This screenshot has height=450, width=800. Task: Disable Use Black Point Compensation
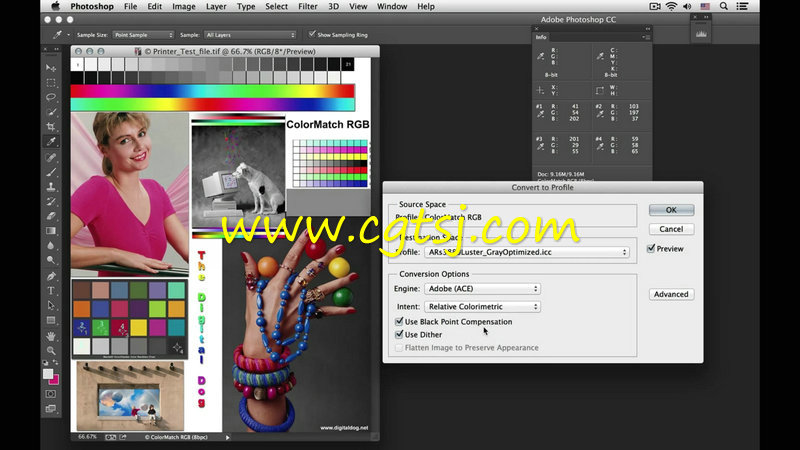point(399,321)
